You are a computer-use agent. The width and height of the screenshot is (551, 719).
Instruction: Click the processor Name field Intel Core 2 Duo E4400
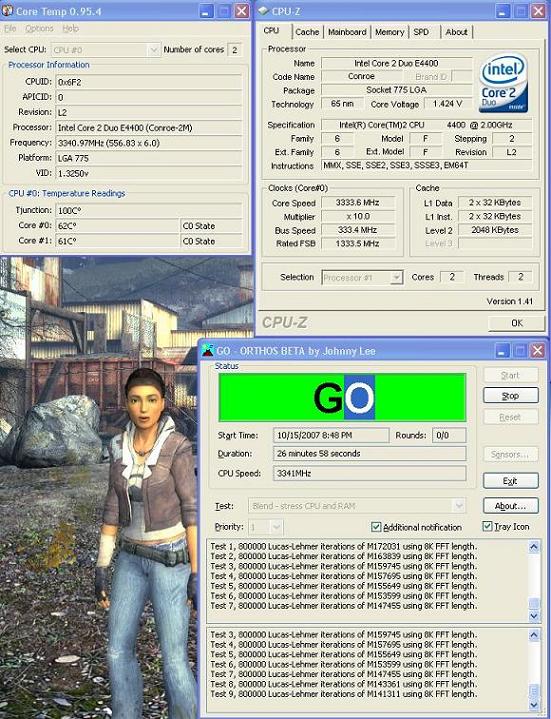coord(397,63)
